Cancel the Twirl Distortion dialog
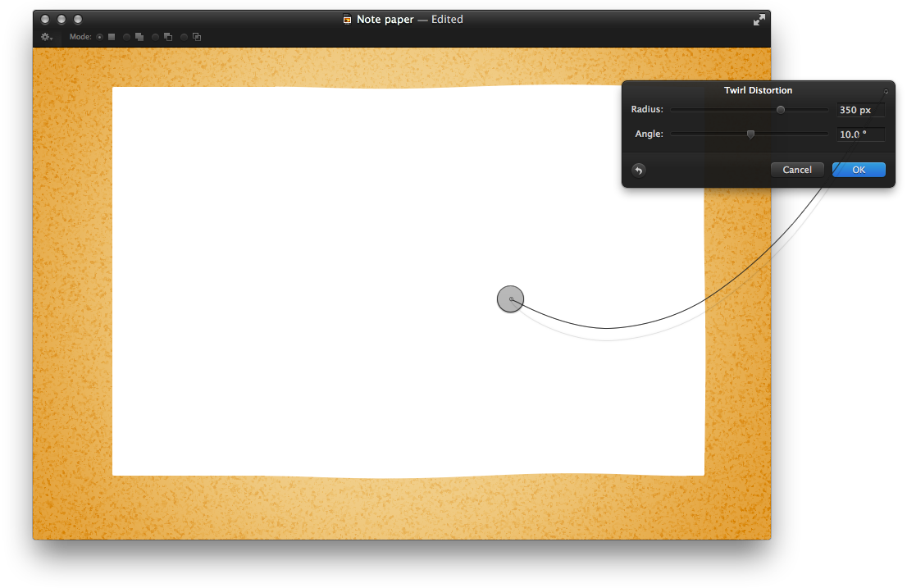This screenshot has width=907, height=588. [796, 170]
